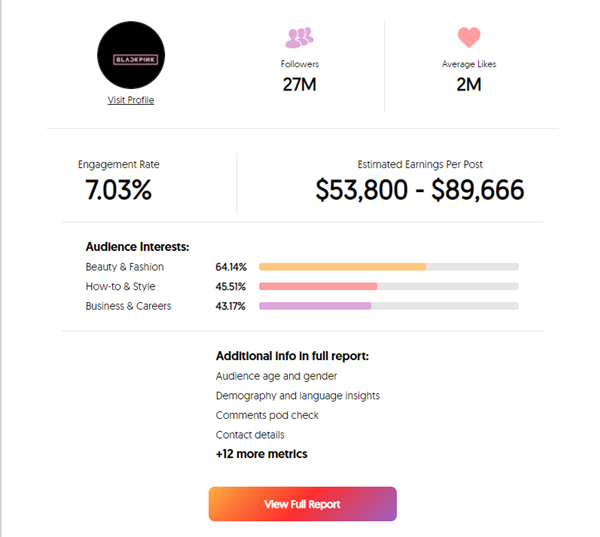Click the $53,800 - $89,666 earnings estimate
Image resolution: width=600 pixels, height=537 pixels.
tap(419, 190)
